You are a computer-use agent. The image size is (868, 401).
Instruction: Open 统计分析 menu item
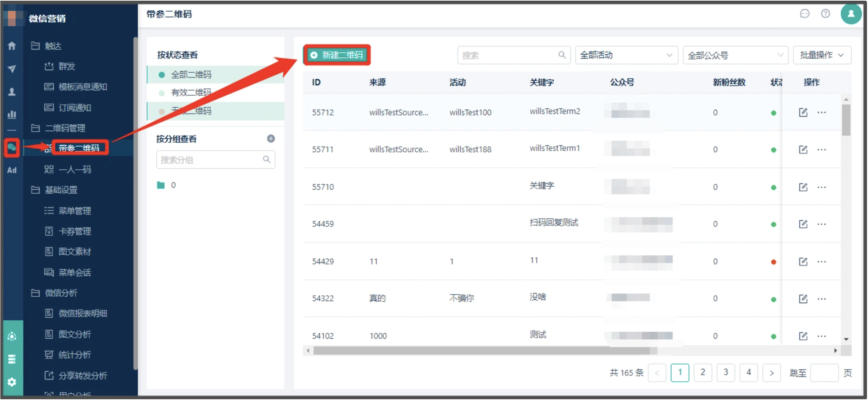coord(68,354)
